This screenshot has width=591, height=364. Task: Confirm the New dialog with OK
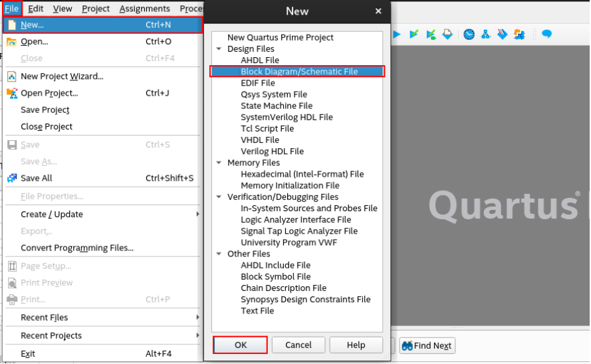[x=241, y=345]
